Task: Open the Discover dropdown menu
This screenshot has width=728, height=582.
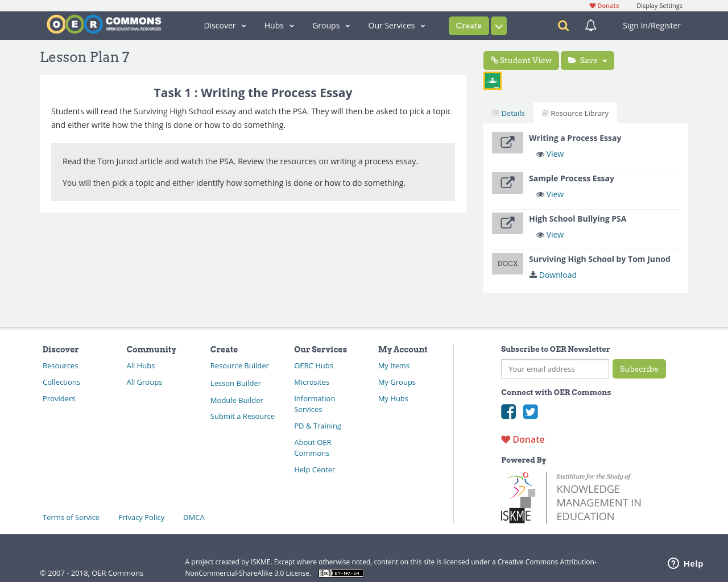Action: 225,25
